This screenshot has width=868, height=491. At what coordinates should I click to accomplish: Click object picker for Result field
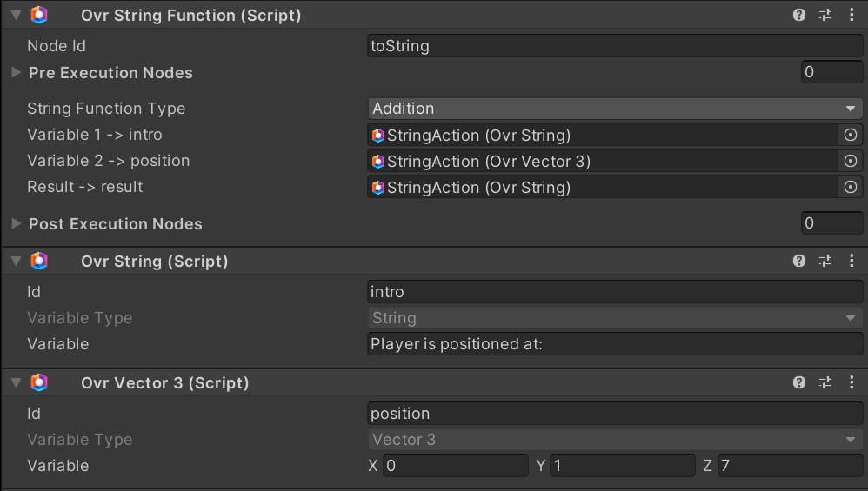pyautogui.click(x=851, y=187)
